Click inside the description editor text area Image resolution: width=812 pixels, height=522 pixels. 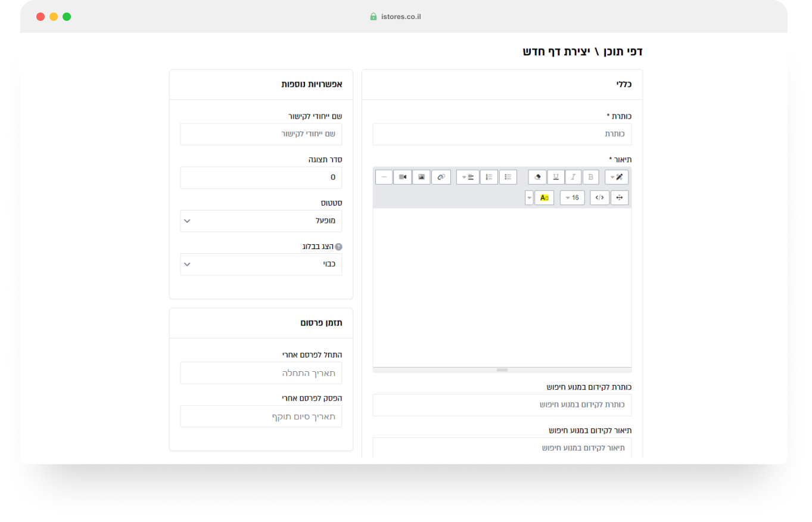(x=502, y=287)
